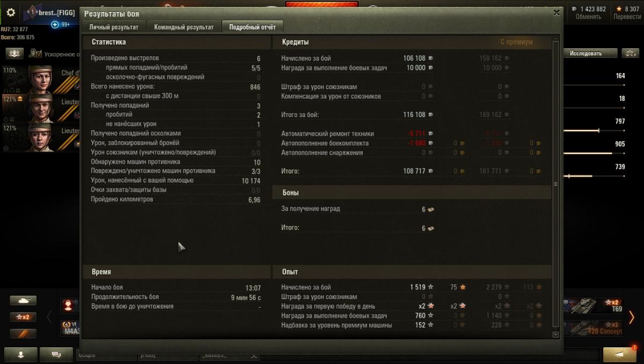
Task: Click the tank filter icon button
Action: point(23,301)
